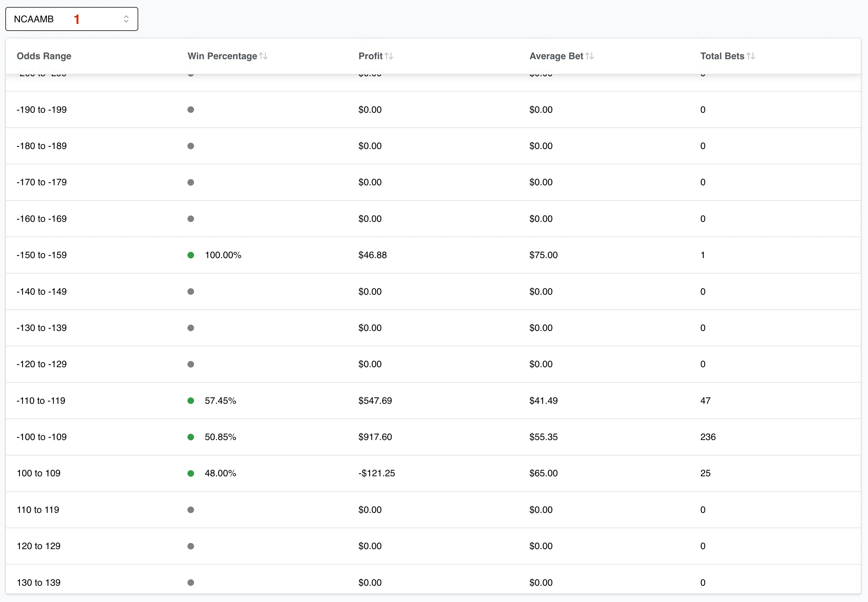868x602 pixels.
Task: Click the -$121.25 profit value
Action: [x=377, y=473]
